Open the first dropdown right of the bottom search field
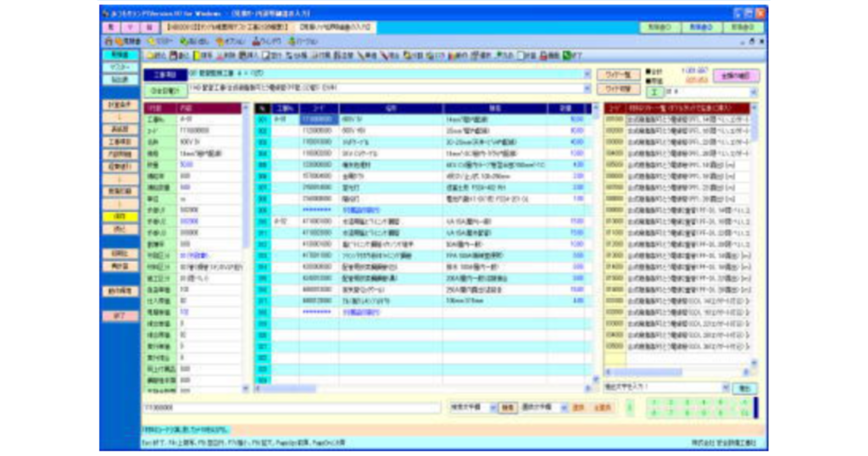Screen dimensions: 868x456 tap(492, 408)
